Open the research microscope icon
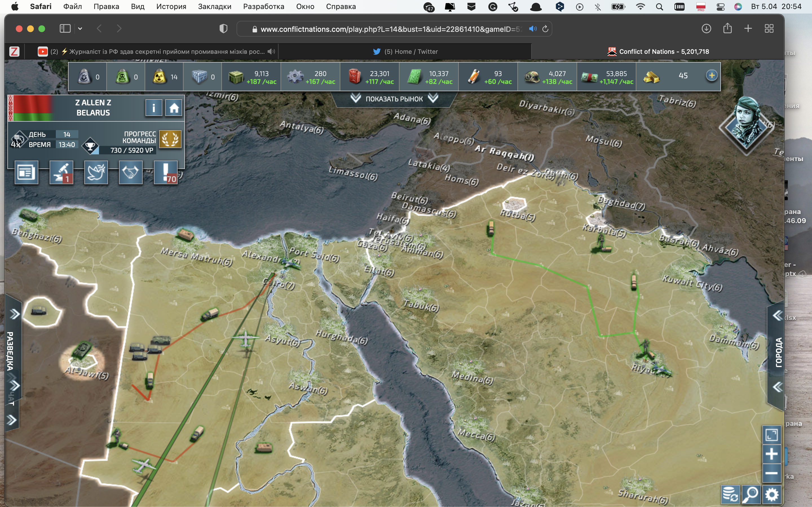 [61, 172]
